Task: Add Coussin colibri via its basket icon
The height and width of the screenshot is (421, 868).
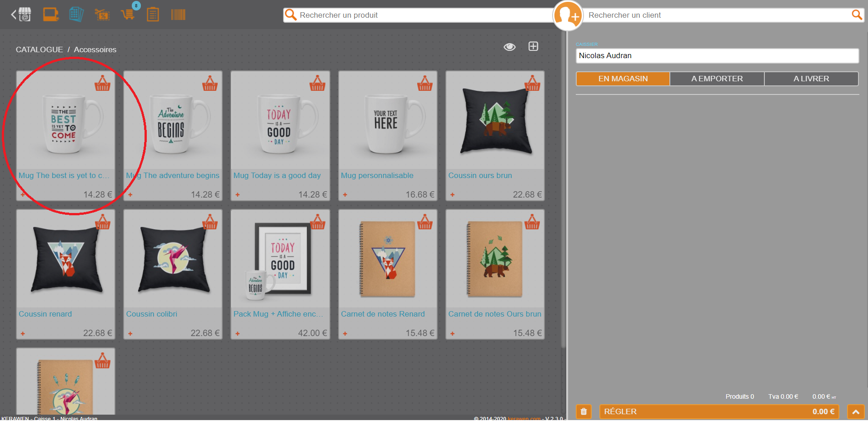Action: (210, 222)
